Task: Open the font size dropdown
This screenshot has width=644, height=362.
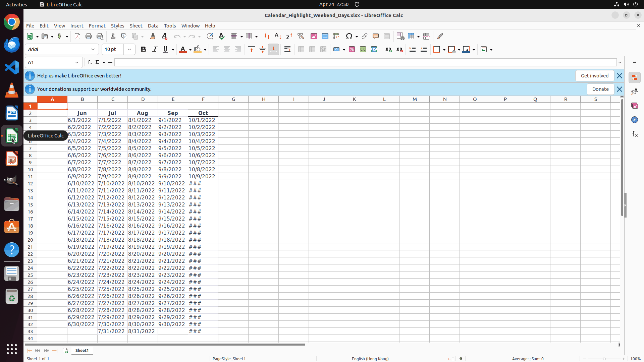Action: coord(129,50)
